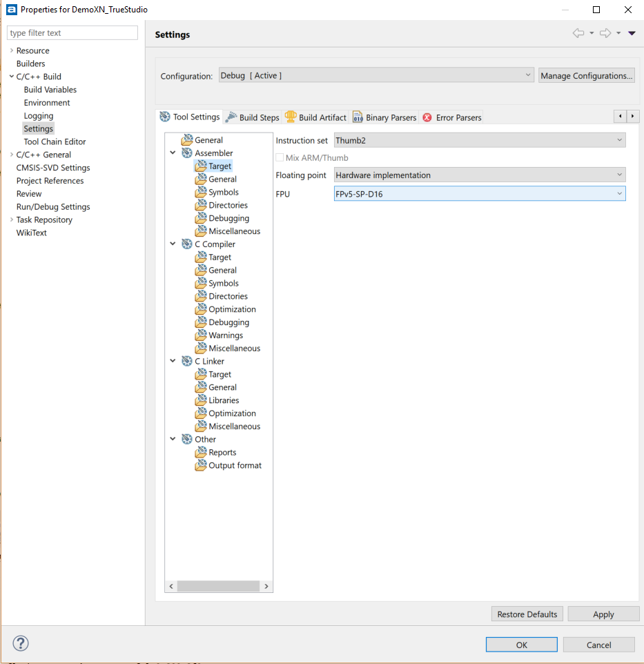Open the Floating point dropdown
Image resolution: width=644 pixels, height=664 pixels.
tap(480, 175)
